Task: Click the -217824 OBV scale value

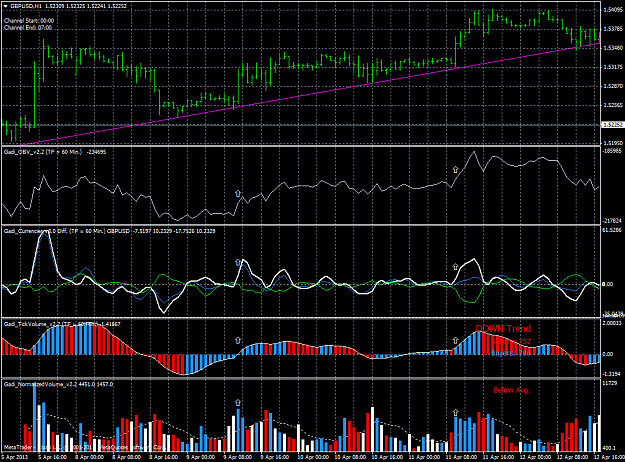Action: pyautogui.click(x=613, y=220)
